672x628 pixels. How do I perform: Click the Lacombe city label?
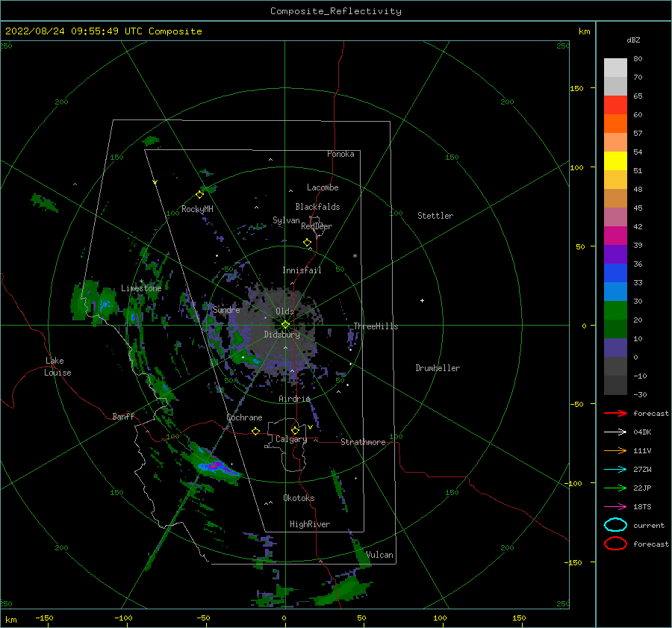click(323, 187)
